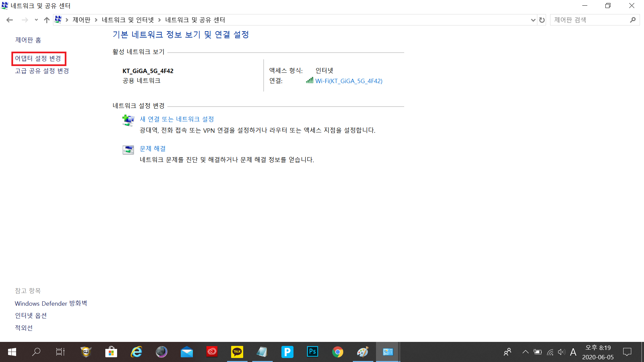
Task: Open Photoshop from the taskbar
Action: (313, 352)
